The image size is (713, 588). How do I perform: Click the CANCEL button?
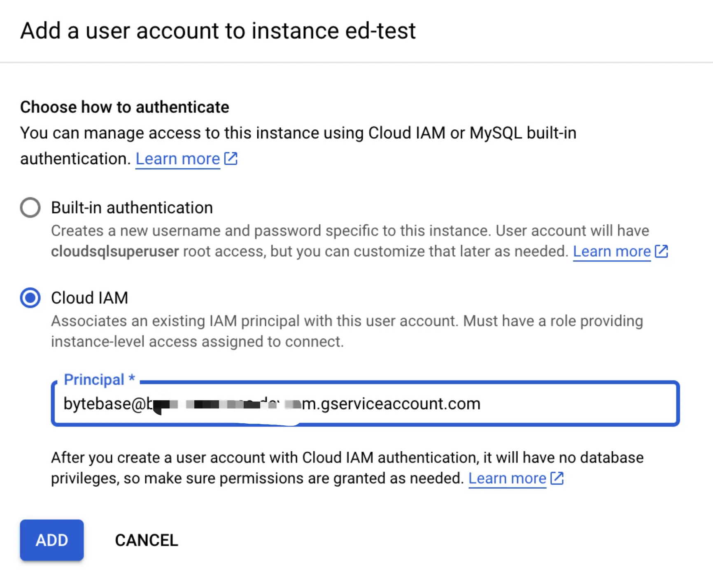pos(147,540)
